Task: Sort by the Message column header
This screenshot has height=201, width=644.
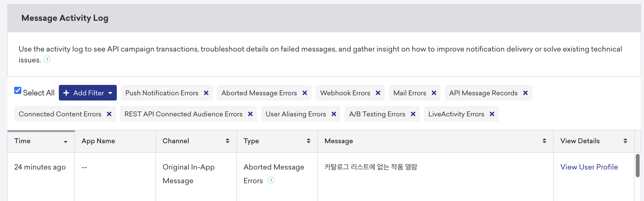Action: pyautogui.click(x=436, y=141)
